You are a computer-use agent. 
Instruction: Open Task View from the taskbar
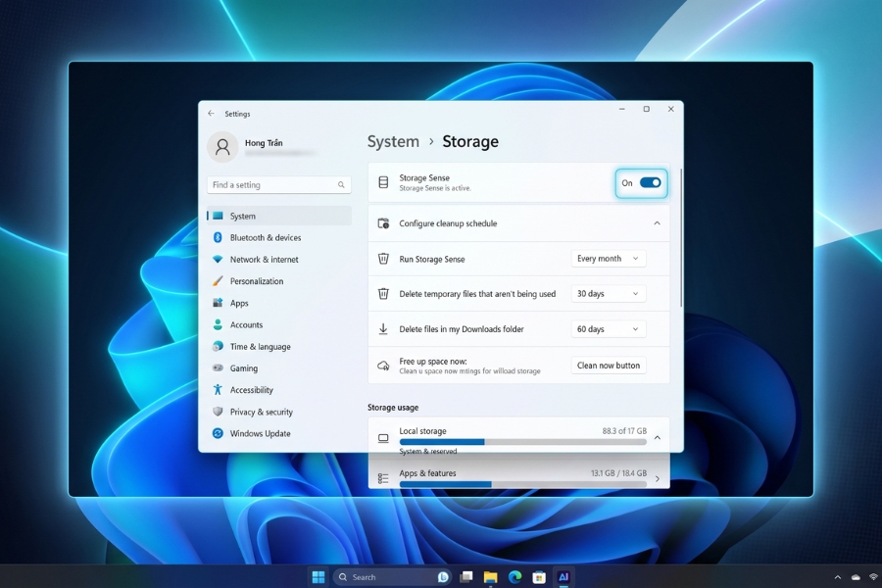(466, 577)
